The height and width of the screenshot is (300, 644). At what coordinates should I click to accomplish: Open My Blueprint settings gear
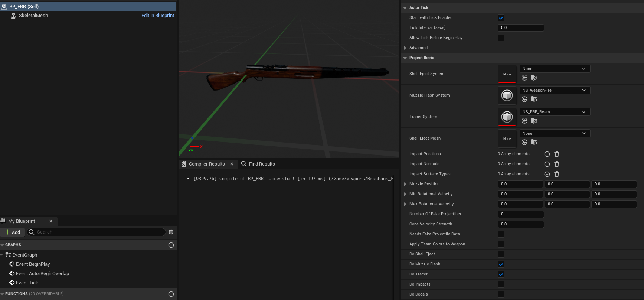pyautogui.click(x=171, y=232)
